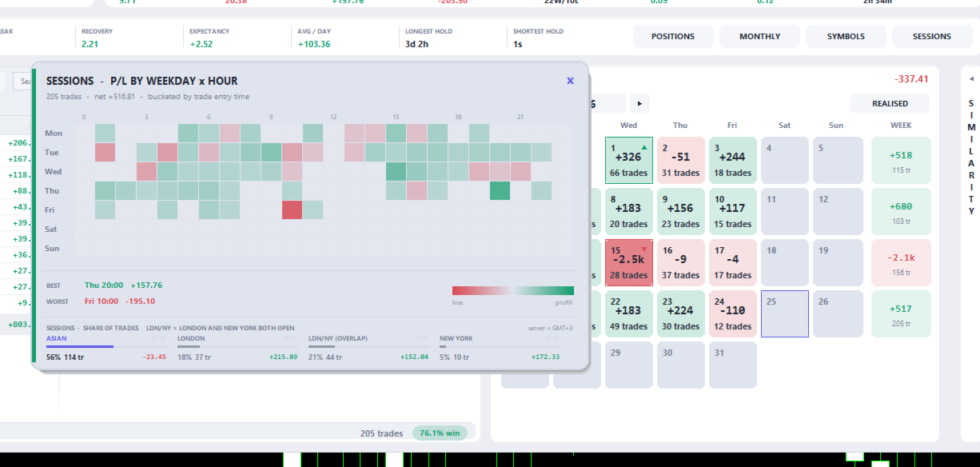Select the LDN/NY overlap session segment
The height and width of the screenshot is (467, 980).
pos(368,348)
